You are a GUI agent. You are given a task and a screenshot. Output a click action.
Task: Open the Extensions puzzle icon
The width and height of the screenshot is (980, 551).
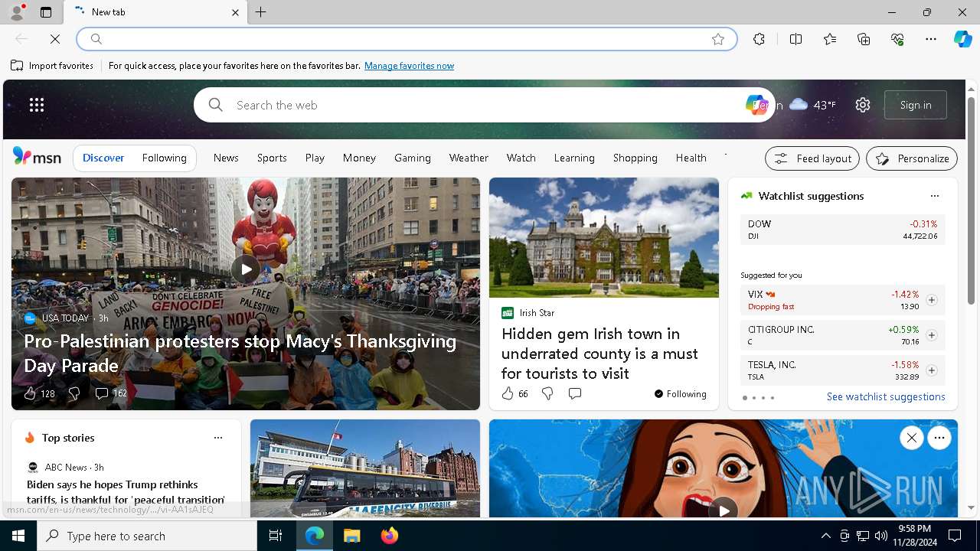759,39
